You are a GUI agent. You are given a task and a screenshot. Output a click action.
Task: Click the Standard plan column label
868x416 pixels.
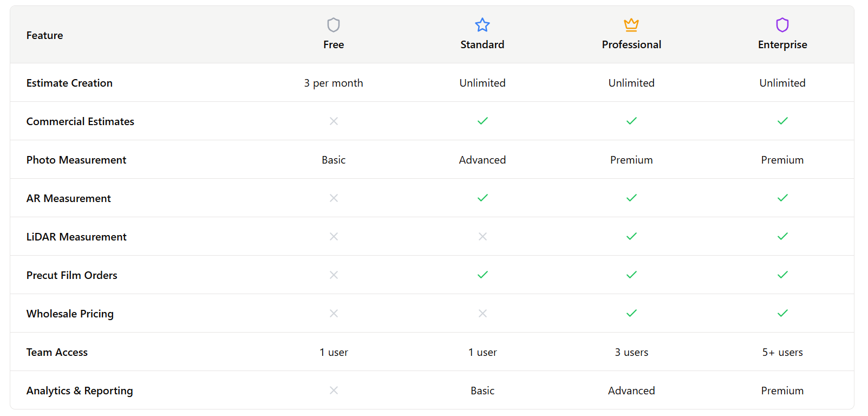(x=482, y=44)
